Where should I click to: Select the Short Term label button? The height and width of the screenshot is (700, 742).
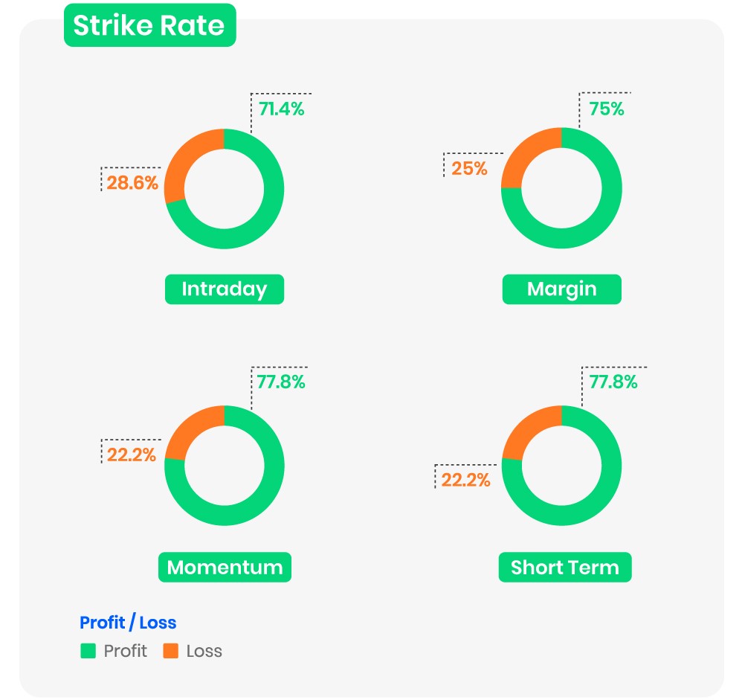point(564,568)
